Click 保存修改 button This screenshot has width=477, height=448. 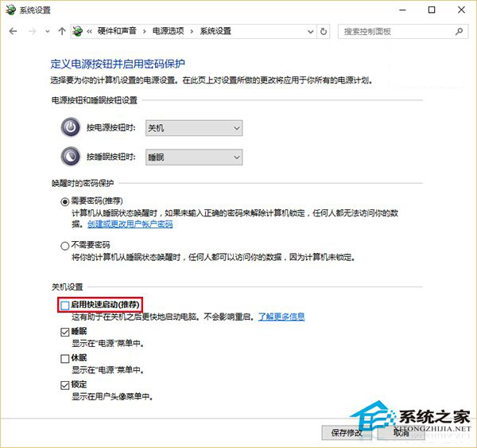point(347,432)
